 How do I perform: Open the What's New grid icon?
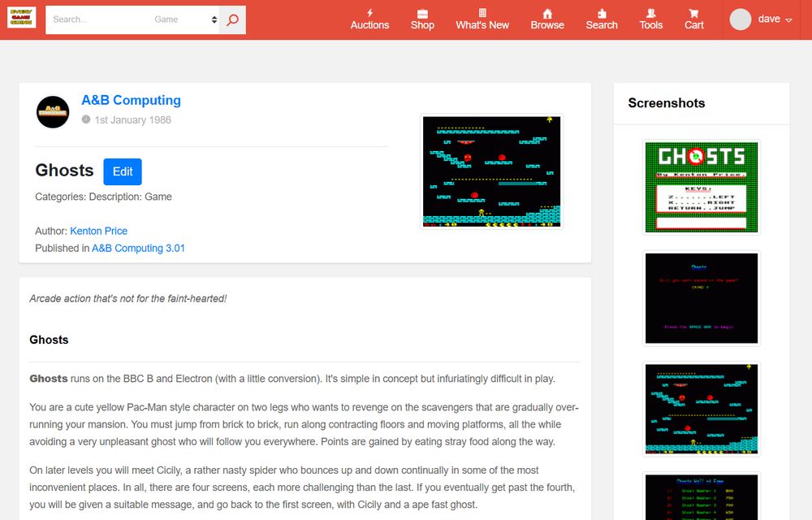482,13
